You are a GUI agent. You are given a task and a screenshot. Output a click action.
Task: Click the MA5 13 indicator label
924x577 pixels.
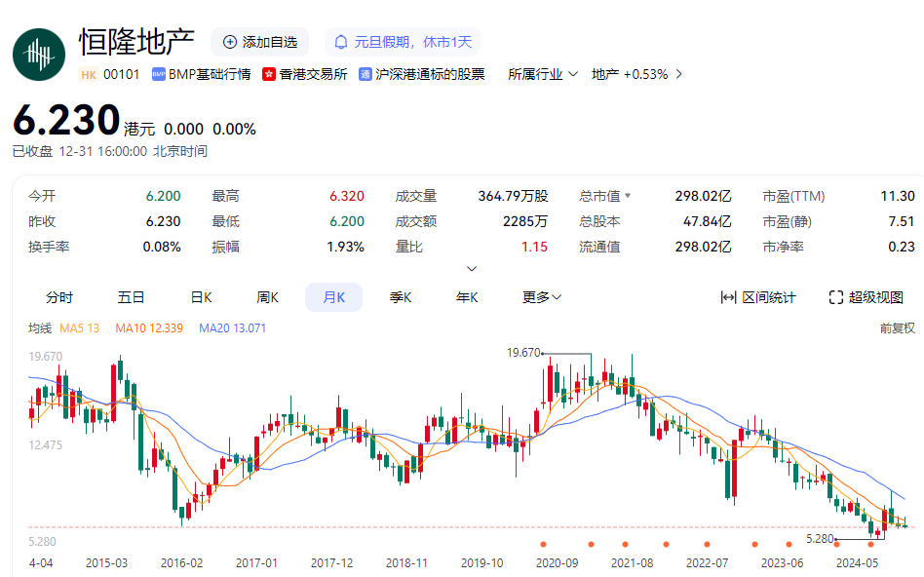point(80,328)
